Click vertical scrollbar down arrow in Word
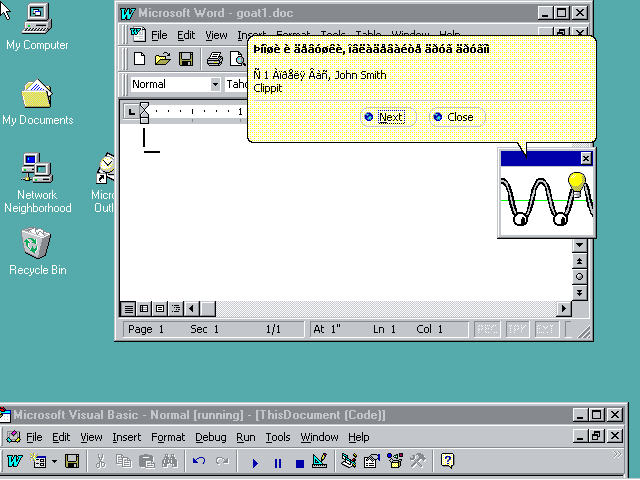The width and height of the screenshot is (640, 480). click(580, 245)
